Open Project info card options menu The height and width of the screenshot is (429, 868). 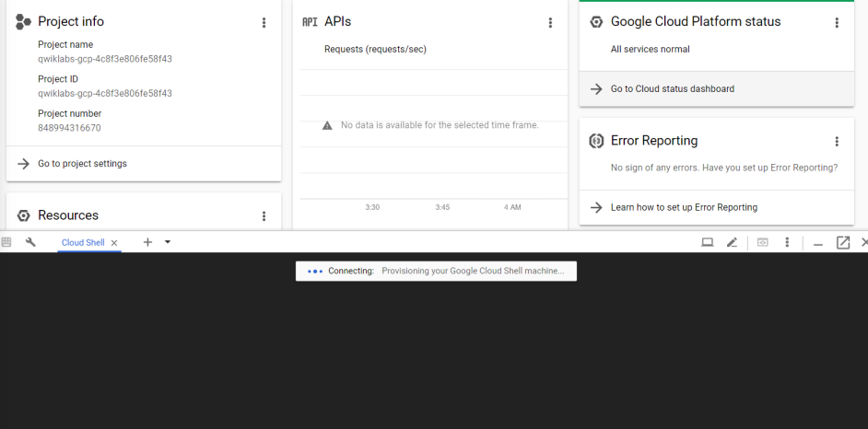click(x=264, y=23)
